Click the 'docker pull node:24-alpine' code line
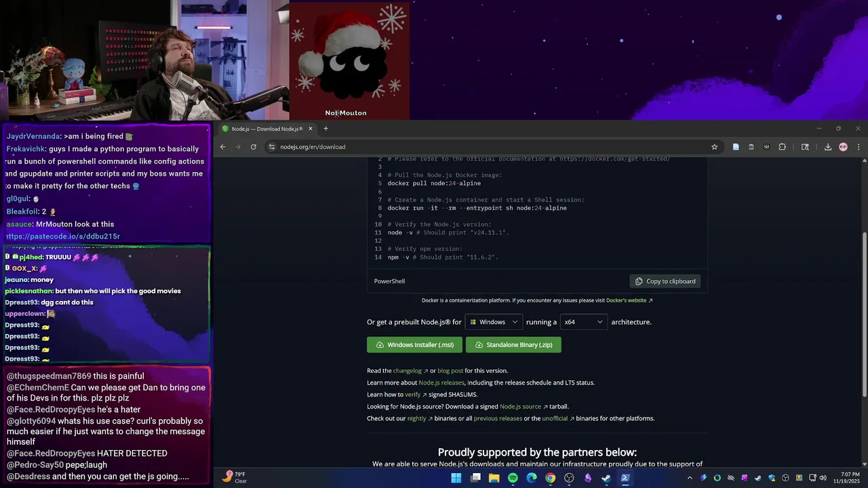Screen dimensions: 868x488 point(434,184)
